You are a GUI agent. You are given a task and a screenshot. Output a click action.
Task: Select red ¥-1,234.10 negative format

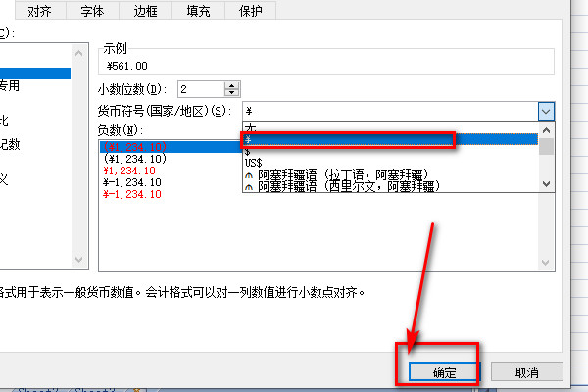coord(131,194)
